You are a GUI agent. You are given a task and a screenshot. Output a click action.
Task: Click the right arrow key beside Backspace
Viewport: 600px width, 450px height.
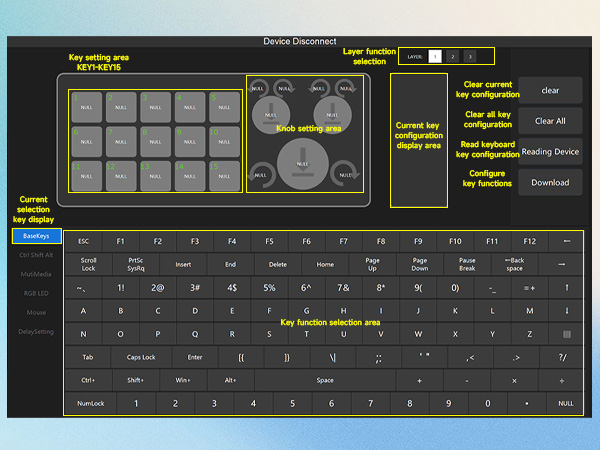tap(561, 264)
